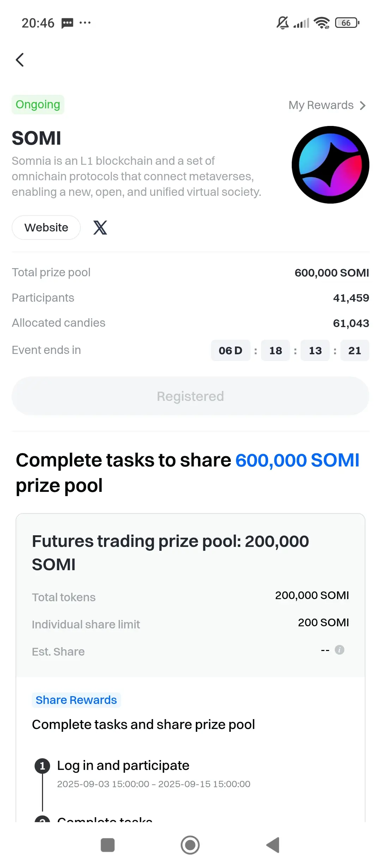The height and width of the screenshot is (868, 381).
Task: Open My Rewards link
Action: 327,105
